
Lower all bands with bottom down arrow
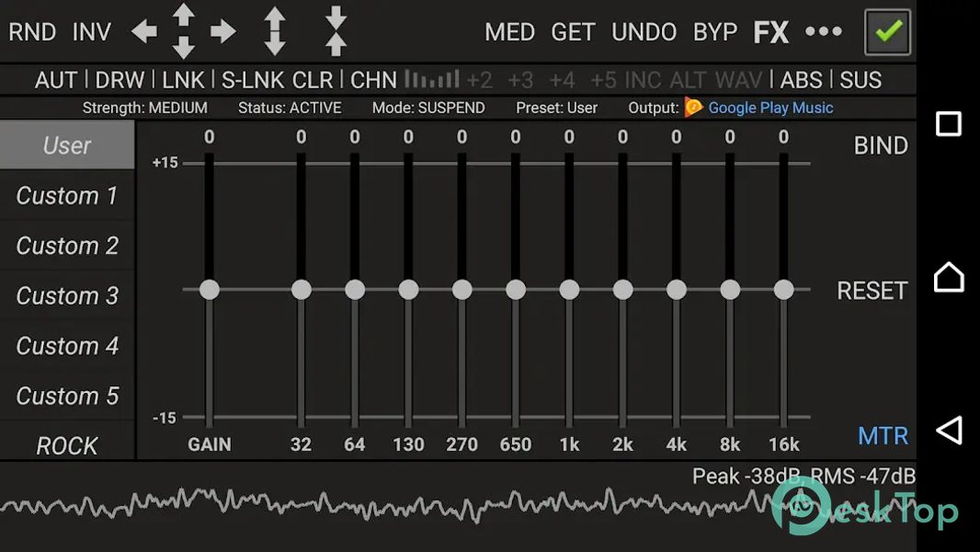[184, 48]
